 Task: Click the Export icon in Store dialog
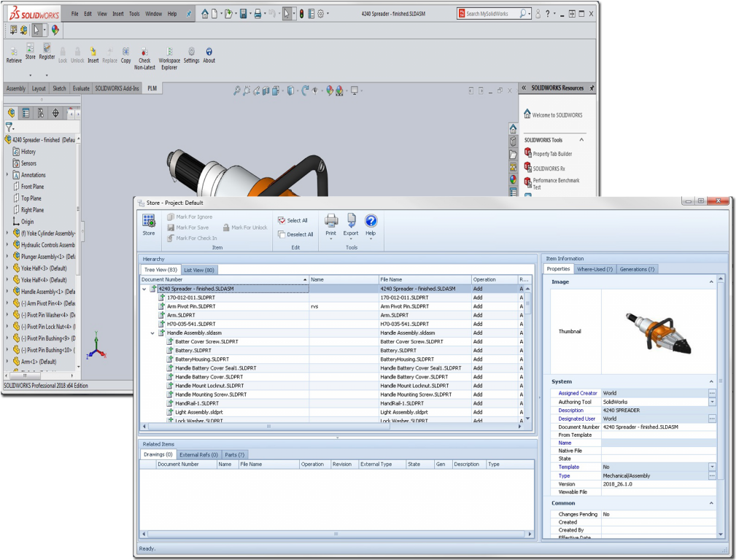point(351,225)
